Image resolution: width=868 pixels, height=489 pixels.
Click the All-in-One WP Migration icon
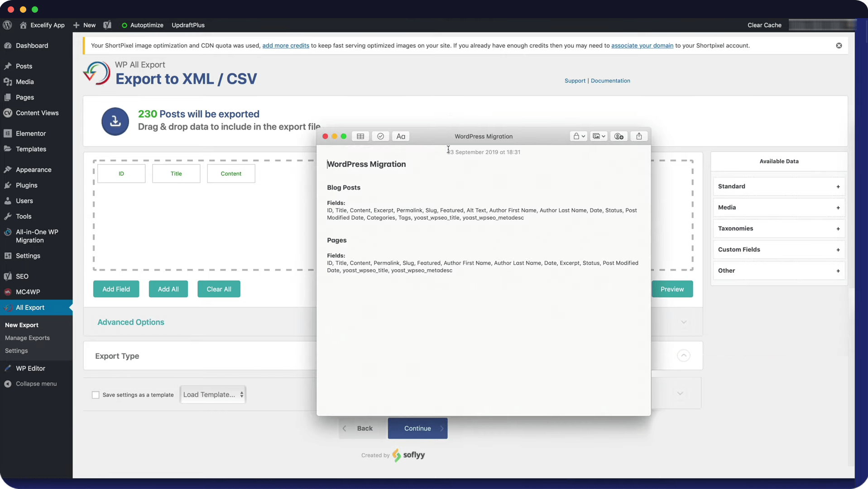click(x=8, y=232)
